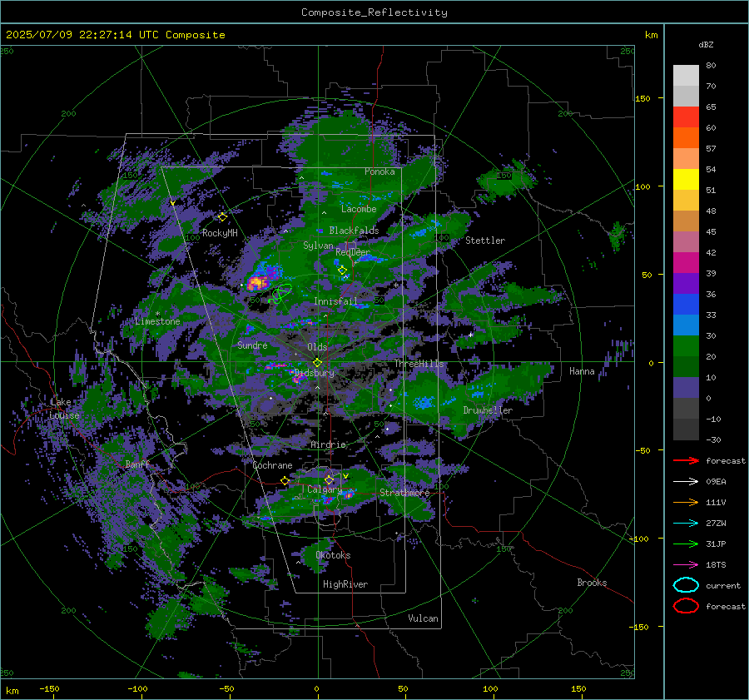The image size is (749, 700).
Task: Select the green storm-cell outline near Innisfail
Action: [x=280, y=293]
